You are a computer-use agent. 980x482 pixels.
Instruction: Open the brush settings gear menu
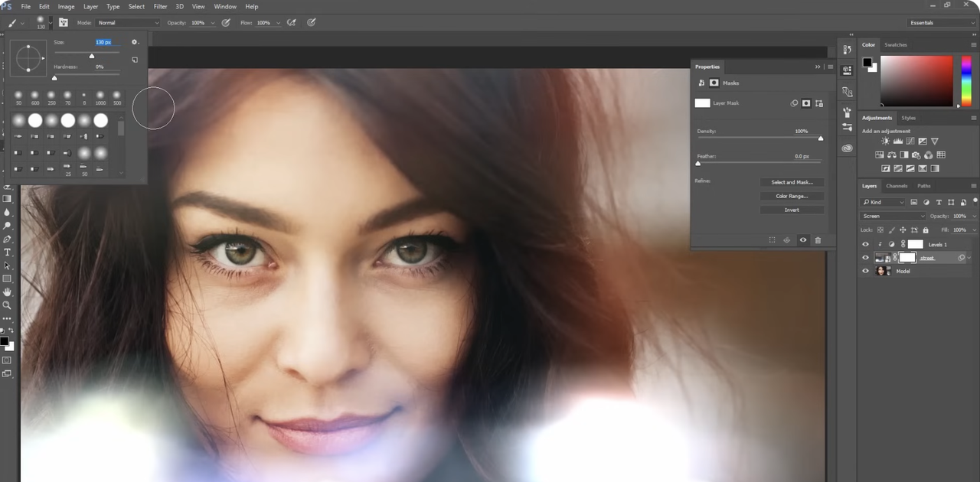click(x=135, y=43)
